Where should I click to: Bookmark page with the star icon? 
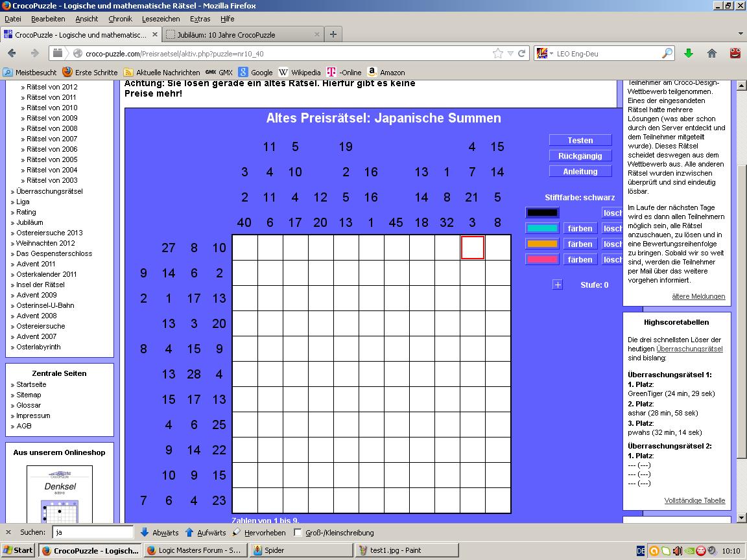(x=497, y=54)
